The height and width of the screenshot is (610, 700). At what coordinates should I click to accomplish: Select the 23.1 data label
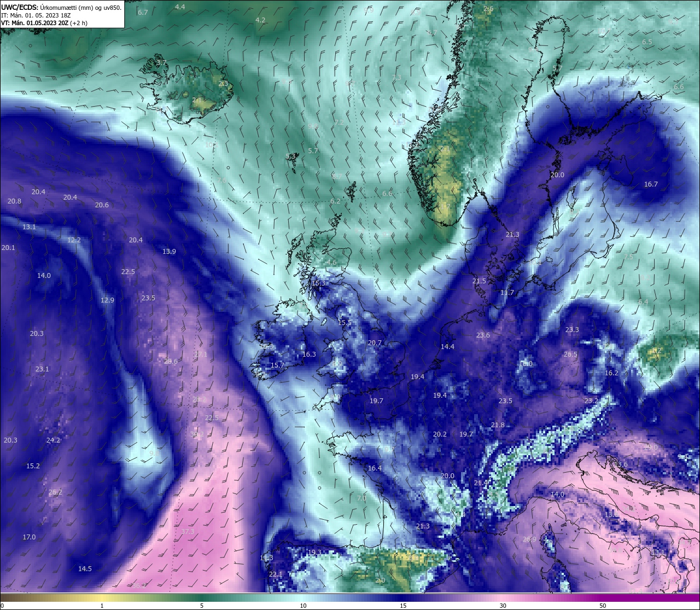point(42,369)
